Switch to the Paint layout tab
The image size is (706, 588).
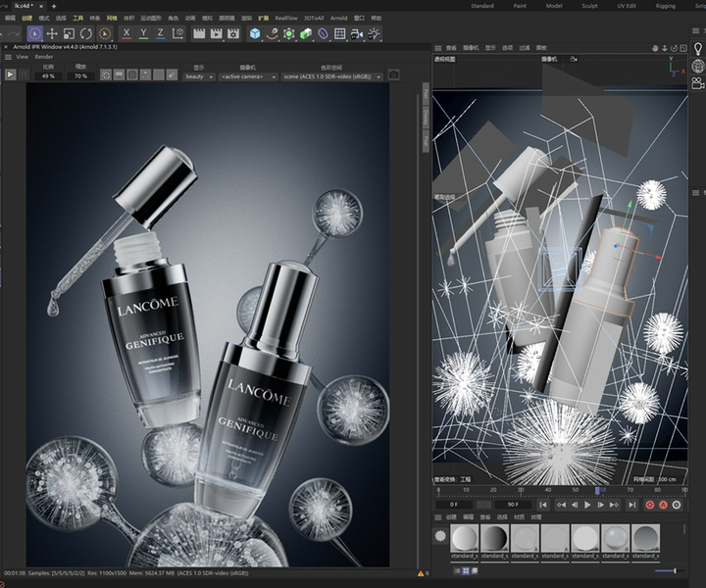520,6
